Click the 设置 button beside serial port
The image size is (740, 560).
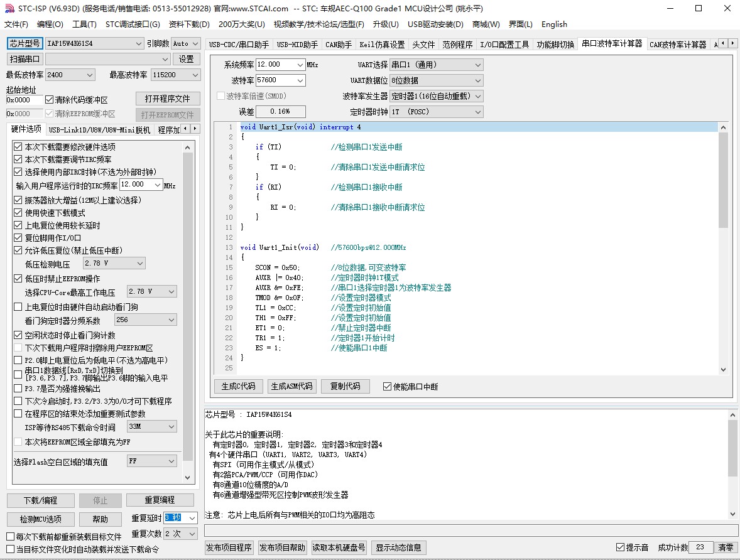click(187, 59)
